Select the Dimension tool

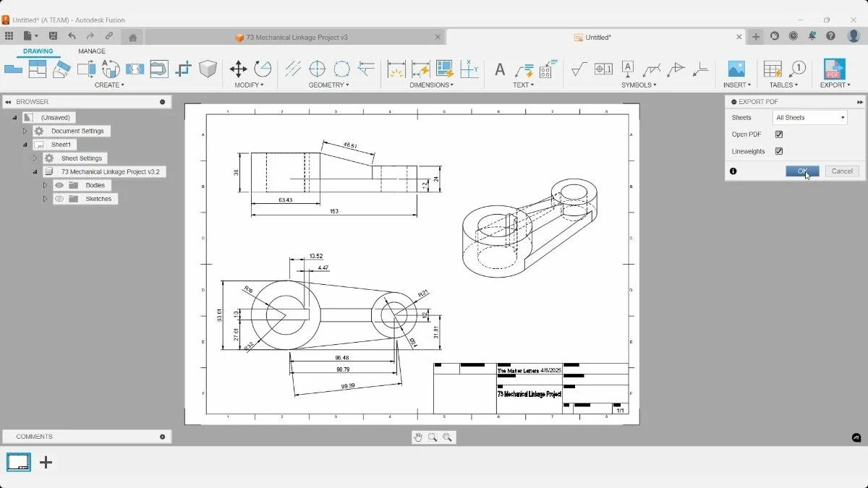[396, 69]
